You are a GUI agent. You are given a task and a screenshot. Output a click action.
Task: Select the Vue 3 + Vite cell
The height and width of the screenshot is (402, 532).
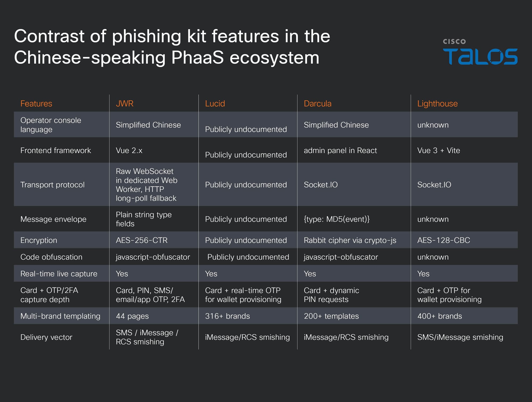pyautogui.click(x=438, y=150)
